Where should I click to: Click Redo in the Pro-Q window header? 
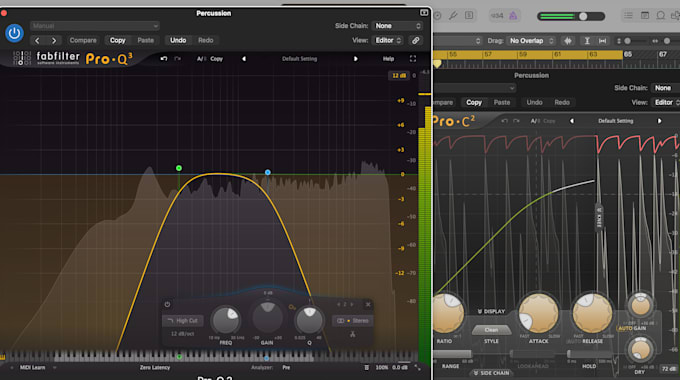[206, 40]
